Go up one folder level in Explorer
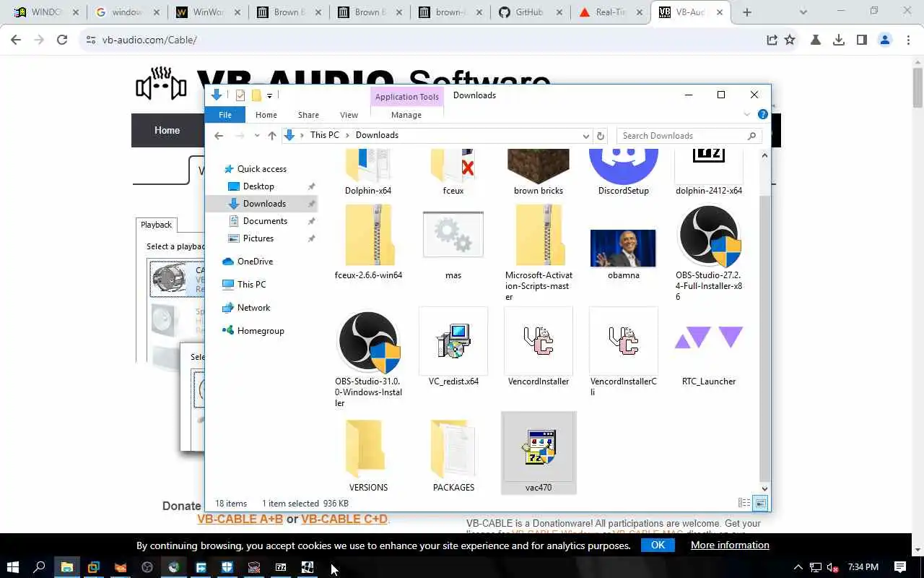Viewport: 924px width, 578px height. (271, 136)
